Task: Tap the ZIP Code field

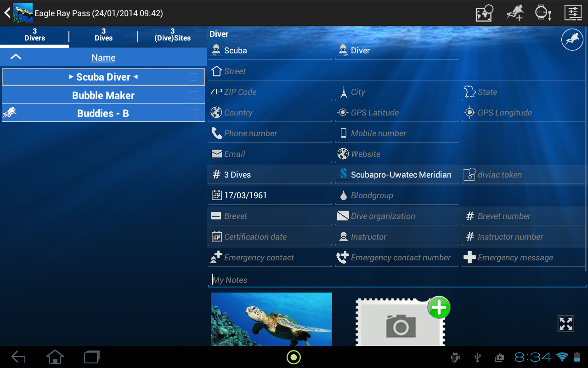Action: tap(270, 92)
